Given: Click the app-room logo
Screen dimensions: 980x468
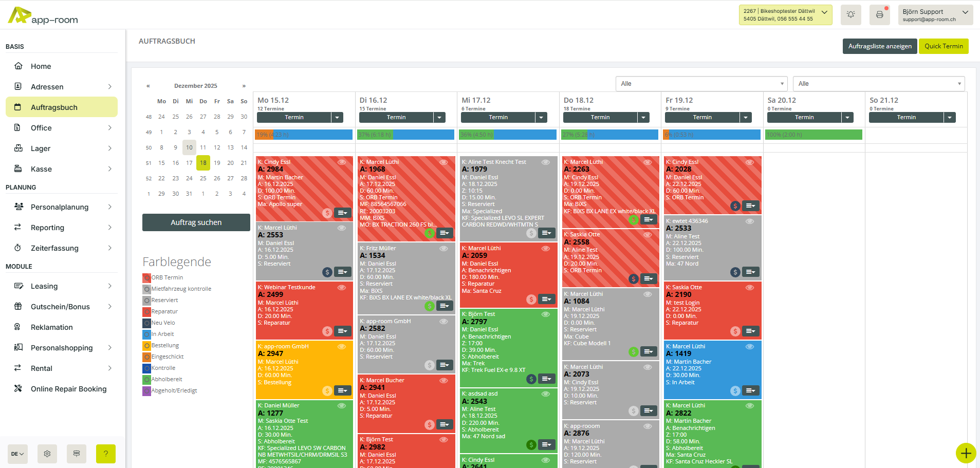Looking at the screenshot, I should pyautogui.click(x=43, y=16).
